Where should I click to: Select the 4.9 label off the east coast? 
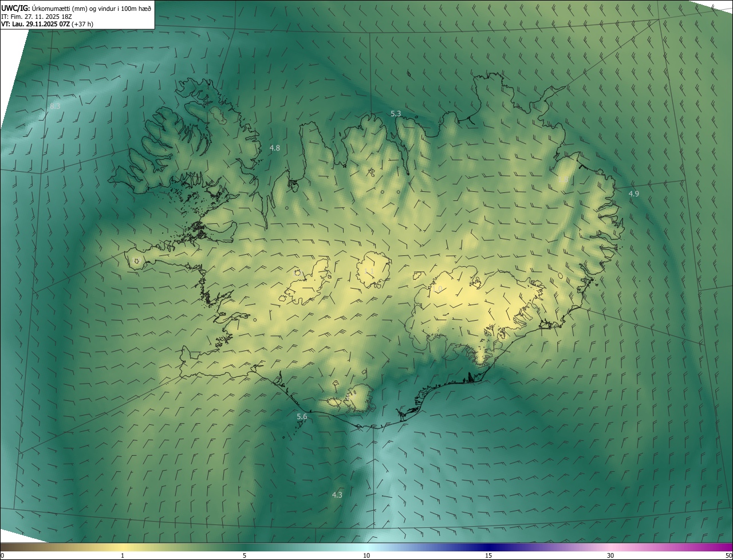(634, 194)
